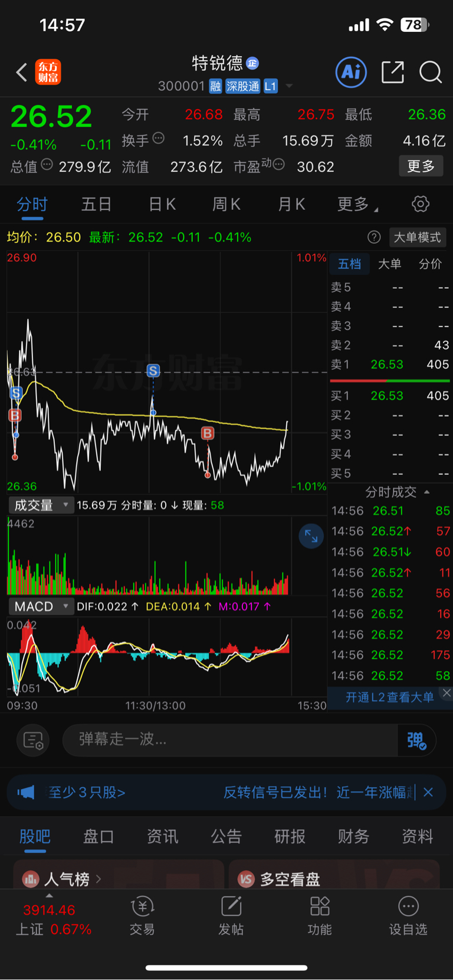Tap the 上证 3914.46 index ticker
Viewport: 453px width, 980px height.
point(53,919)
